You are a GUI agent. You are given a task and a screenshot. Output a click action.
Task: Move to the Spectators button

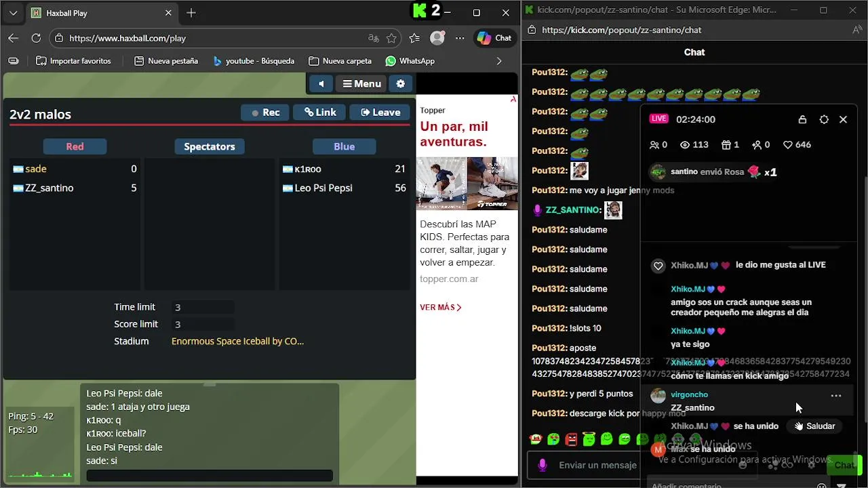[209, 146]
